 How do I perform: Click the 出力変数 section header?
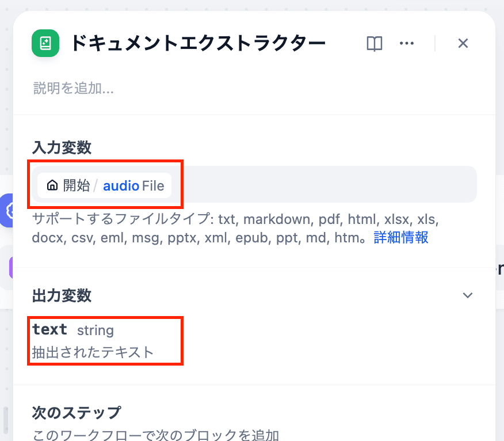[x=62, y=295]
